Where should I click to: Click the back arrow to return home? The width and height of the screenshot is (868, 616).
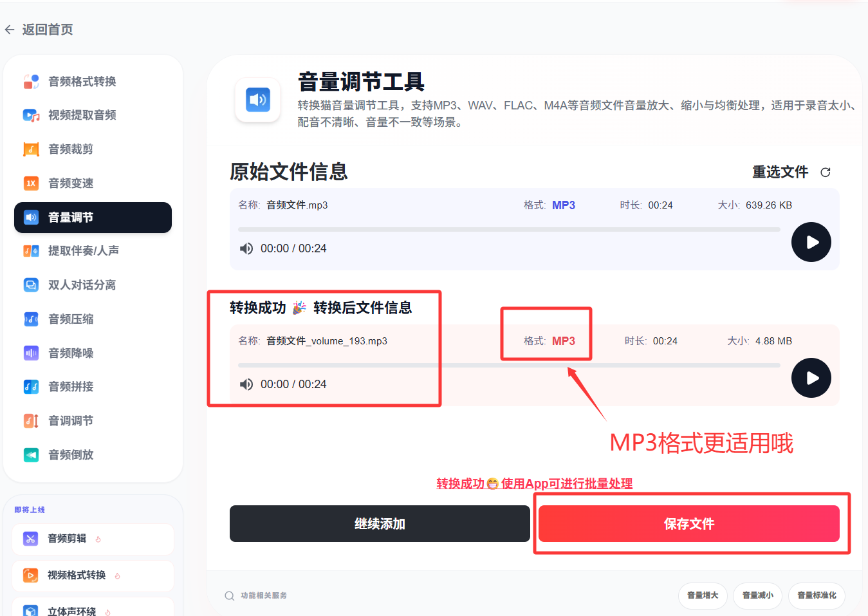click(10, 30)
